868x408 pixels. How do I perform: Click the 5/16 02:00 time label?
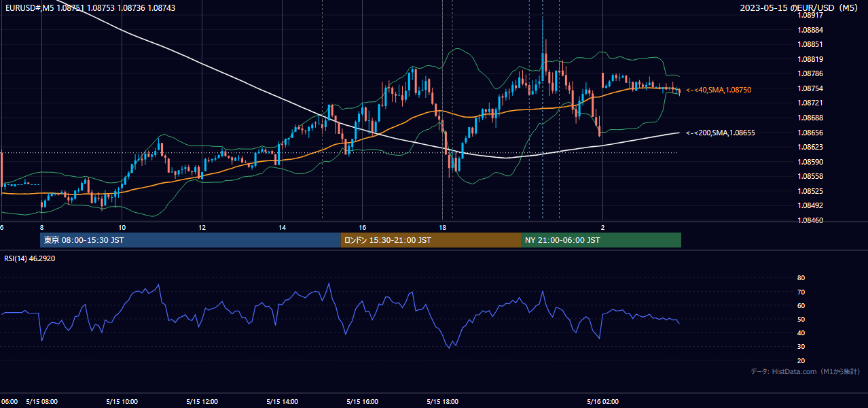(x=603, y=402)
